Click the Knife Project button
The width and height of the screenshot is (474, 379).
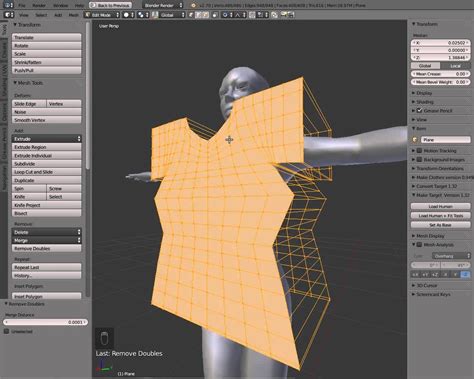[47, 205]
